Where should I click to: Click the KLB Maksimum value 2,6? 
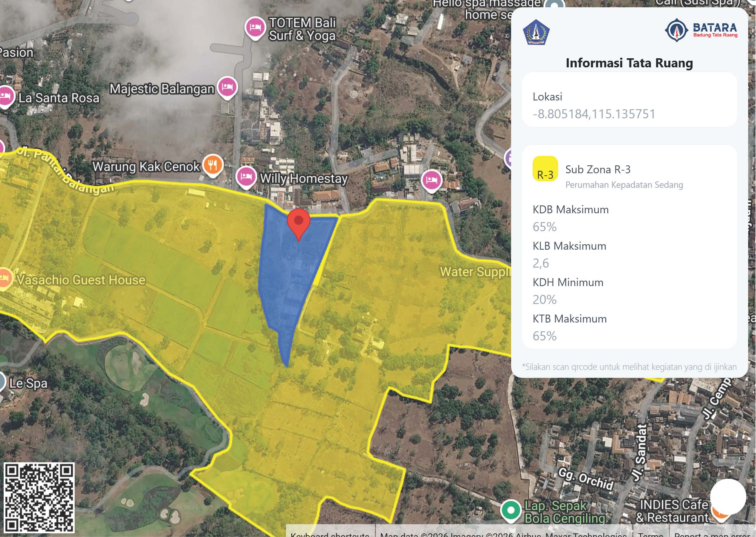(541, 264)
